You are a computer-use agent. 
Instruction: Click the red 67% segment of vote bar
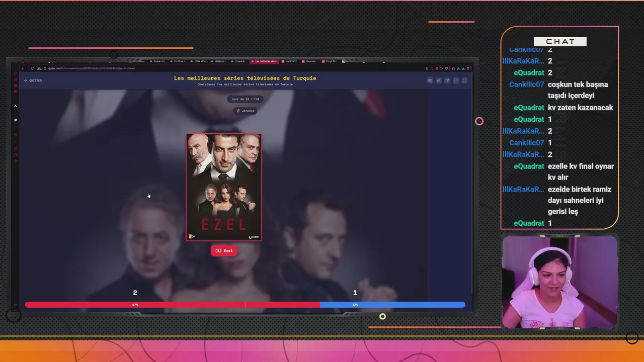coord(173,305)
